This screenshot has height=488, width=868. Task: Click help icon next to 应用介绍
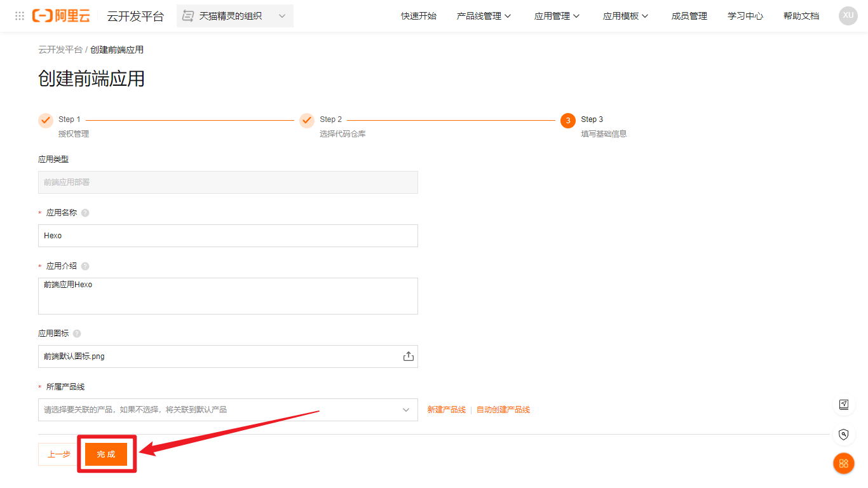[x=85, y=266]
